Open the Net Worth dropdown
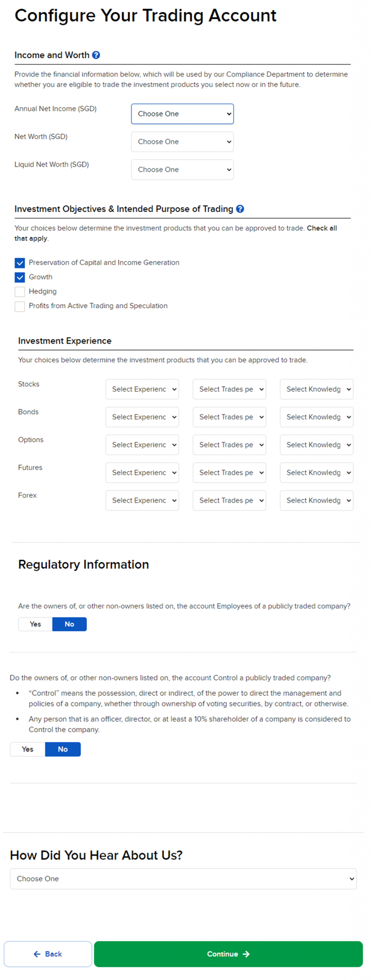The width and height of the screenshot is (370, 980). [x=182, y=142]
